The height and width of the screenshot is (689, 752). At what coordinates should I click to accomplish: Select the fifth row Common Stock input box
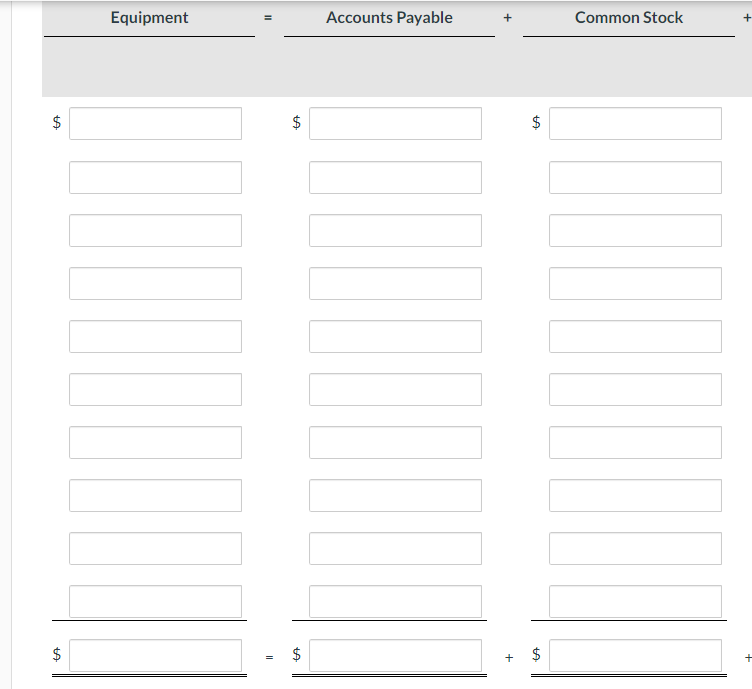coord(635,337)
